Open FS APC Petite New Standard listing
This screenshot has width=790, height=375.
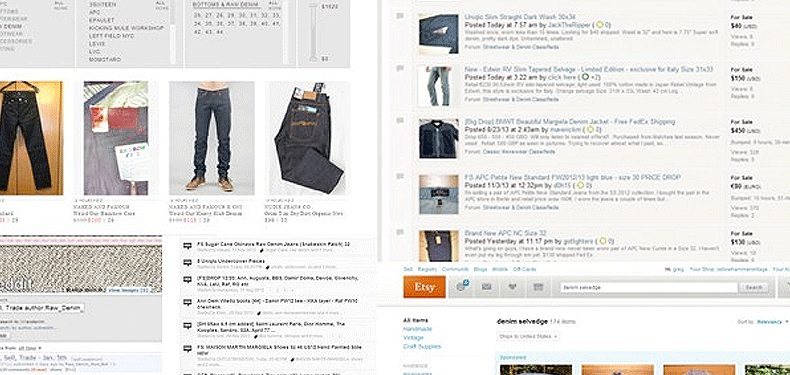(572, 177)
